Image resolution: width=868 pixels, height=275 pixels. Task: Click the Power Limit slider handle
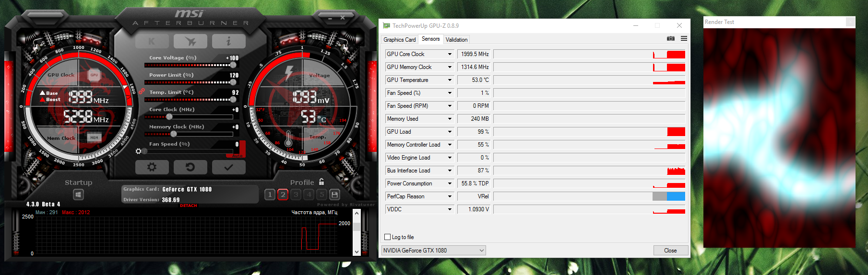point(233,82)
